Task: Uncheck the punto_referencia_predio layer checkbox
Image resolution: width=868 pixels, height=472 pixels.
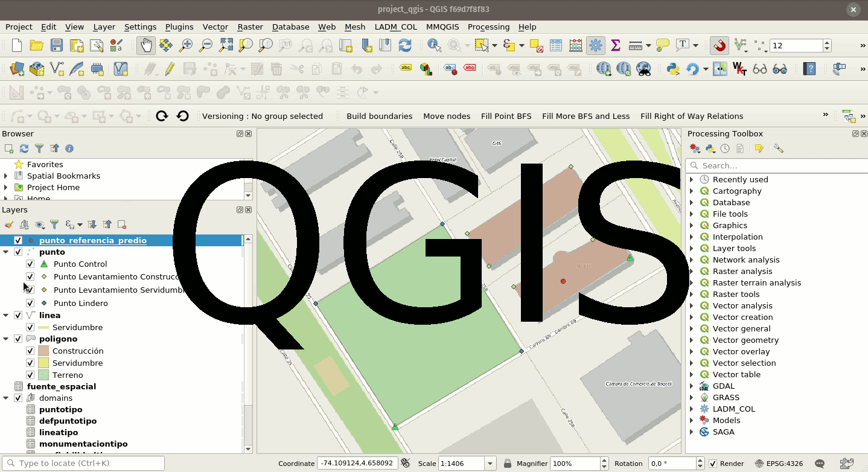Action: [x=18, y=240]
